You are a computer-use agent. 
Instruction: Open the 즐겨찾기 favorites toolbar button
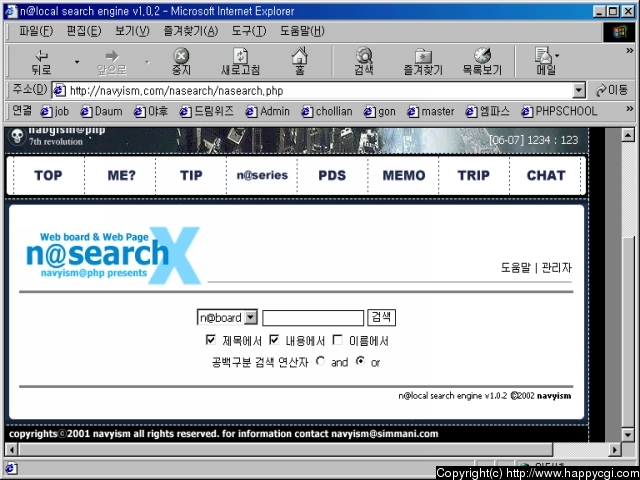point(423,62)
